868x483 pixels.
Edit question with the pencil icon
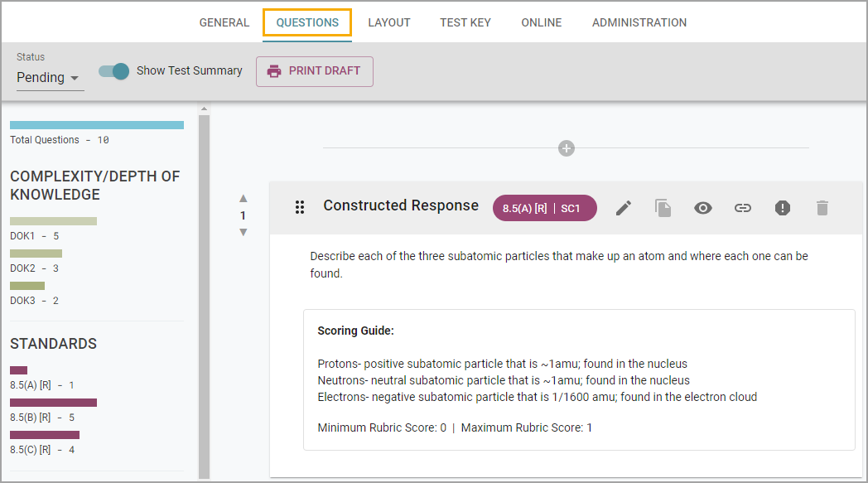[x=624, y=208]
